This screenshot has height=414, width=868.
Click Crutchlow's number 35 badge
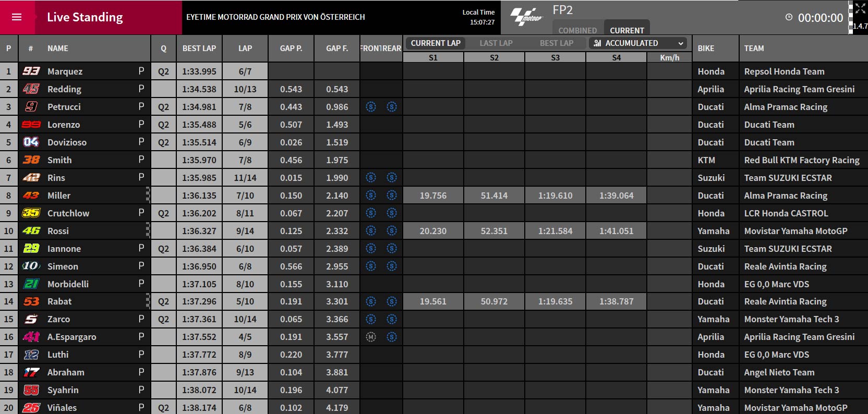tap(31, 213)
